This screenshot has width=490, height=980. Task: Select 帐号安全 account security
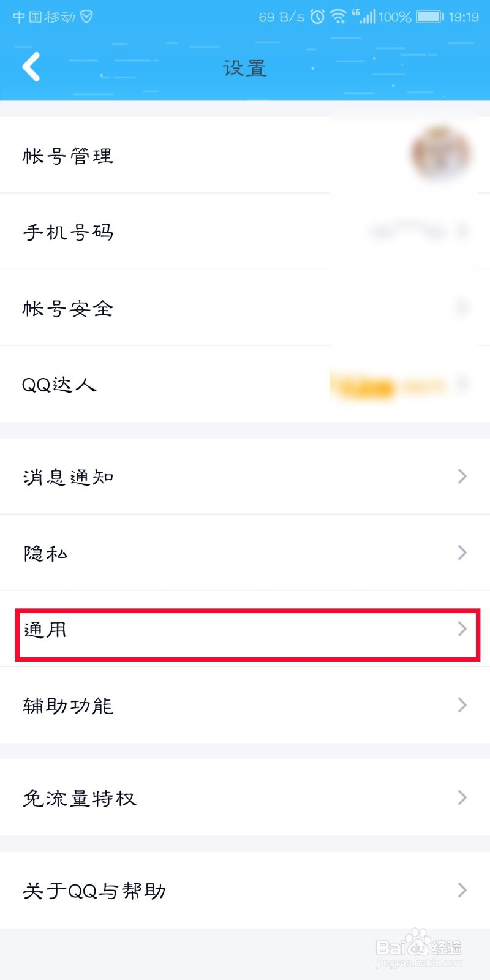pyautogui.click(x=68, y=308)
